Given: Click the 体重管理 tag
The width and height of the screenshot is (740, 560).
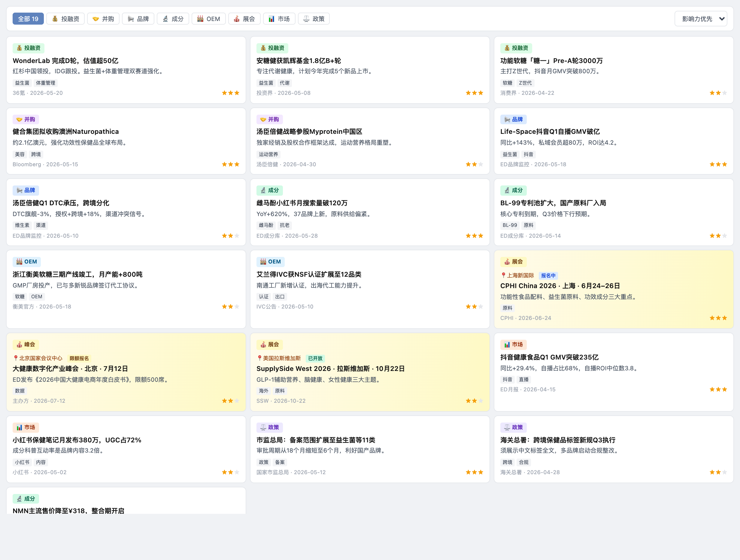Looking at the screenshot, I should (x=45, y=83).
